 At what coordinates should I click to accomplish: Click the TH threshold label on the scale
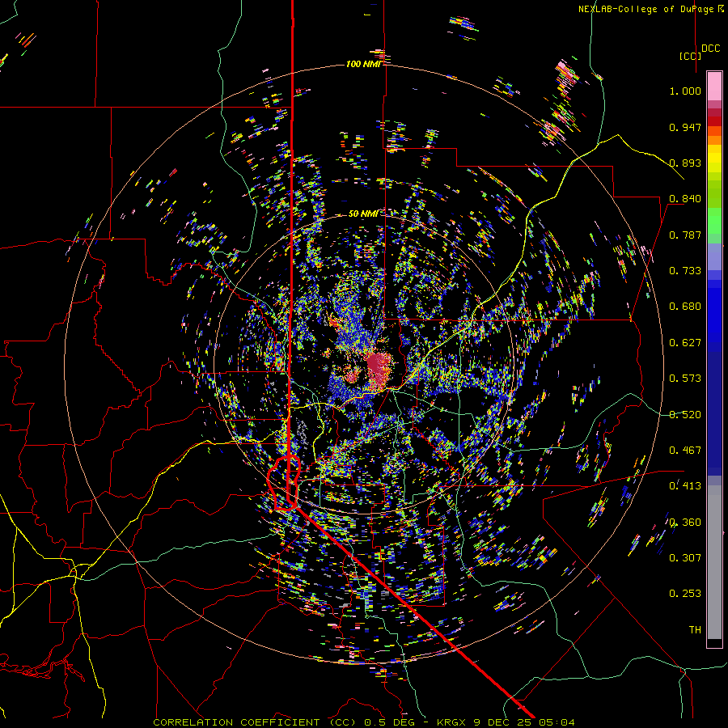pos(695,630)
